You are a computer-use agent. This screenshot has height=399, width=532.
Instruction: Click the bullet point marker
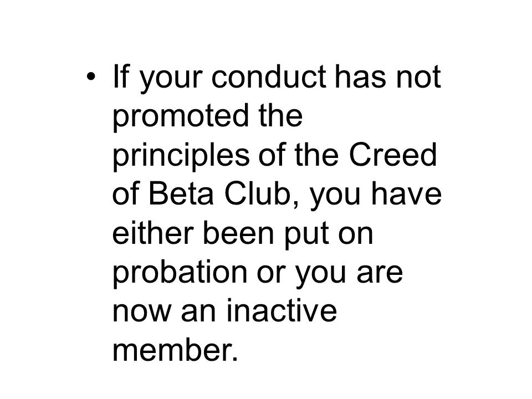(90, 76)
